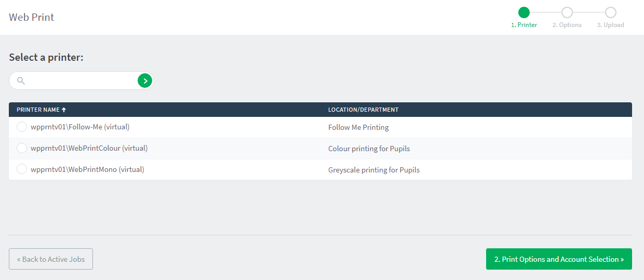Continue to Print Options and Account Selection

tap(559, 259)
